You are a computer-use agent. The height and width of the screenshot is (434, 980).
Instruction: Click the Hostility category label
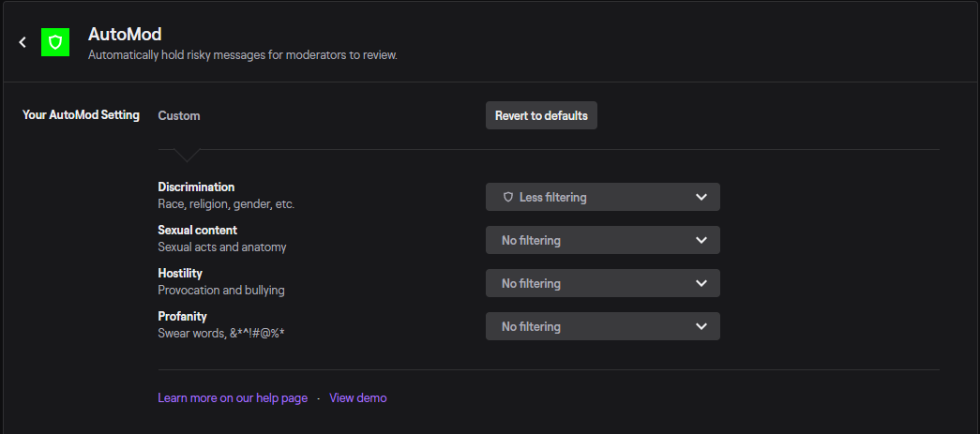(180, 273)
